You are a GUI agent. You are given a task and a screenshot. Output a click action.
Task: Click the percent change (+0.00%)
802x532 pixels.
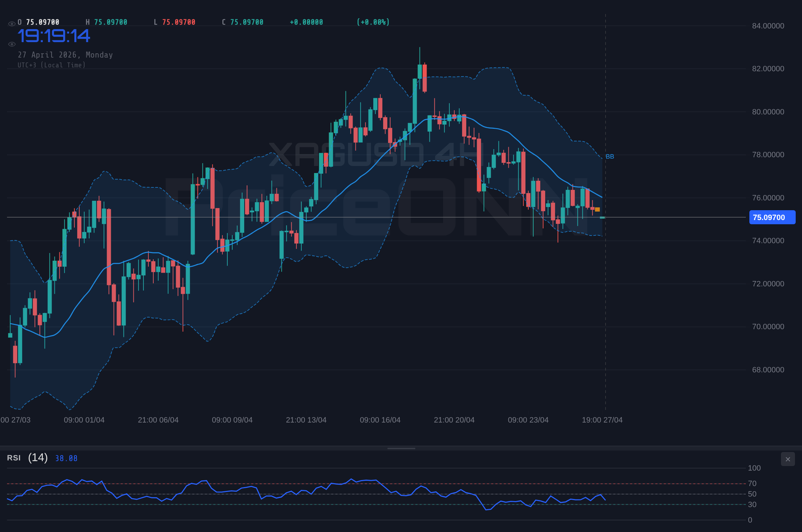click(373, 22)
